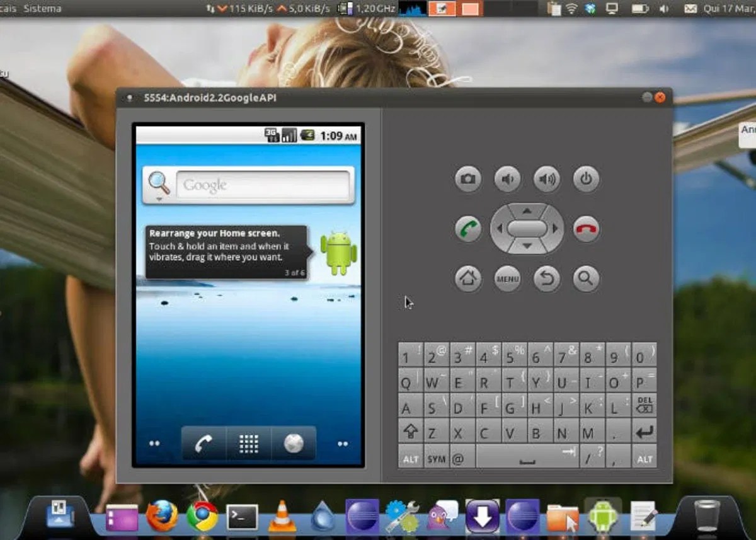Minimize the emulator window with grey button
The width and height of the screenshot is (756, 540).
point(647,98)
